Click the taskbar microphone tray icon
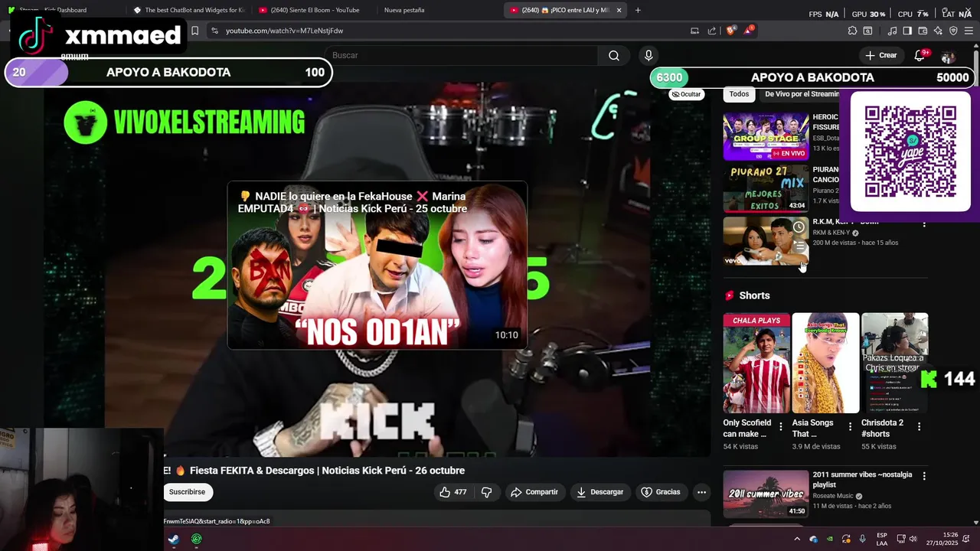 pos(863,539)
